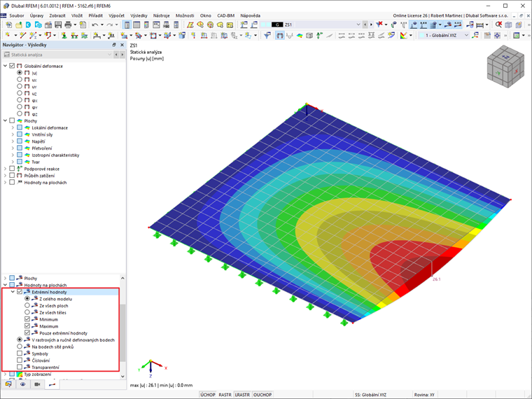Open the Zobrazit menu

[x=57, y=15]
